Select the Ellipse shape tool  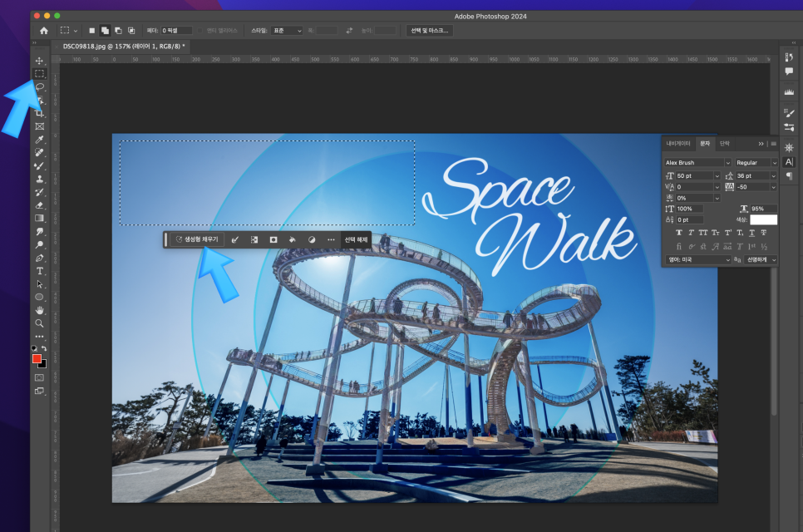tap(39, 297)
